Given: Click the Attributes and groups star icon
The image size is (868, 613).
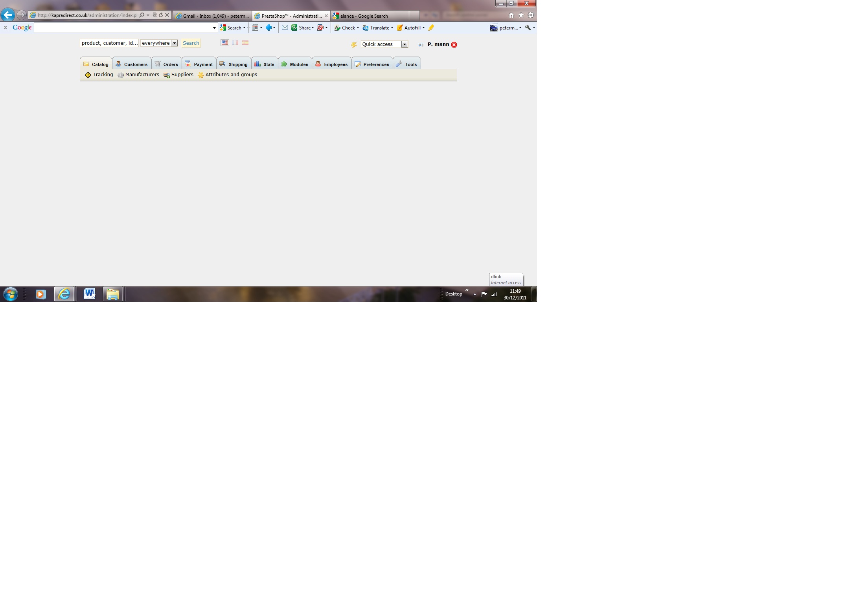Looking at the screenshot, I should (201, 75).
